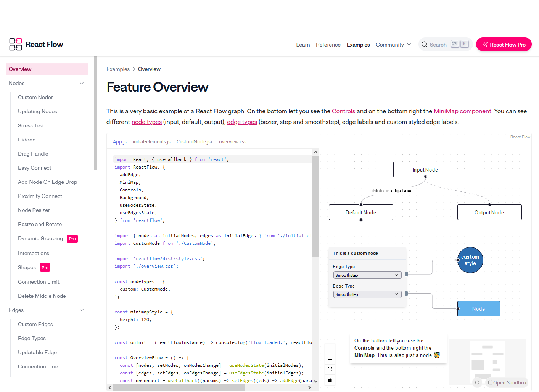The width and height of the screenshot is (539, 392).
Task: Click the fit view control icon
Action: [330, 370]
